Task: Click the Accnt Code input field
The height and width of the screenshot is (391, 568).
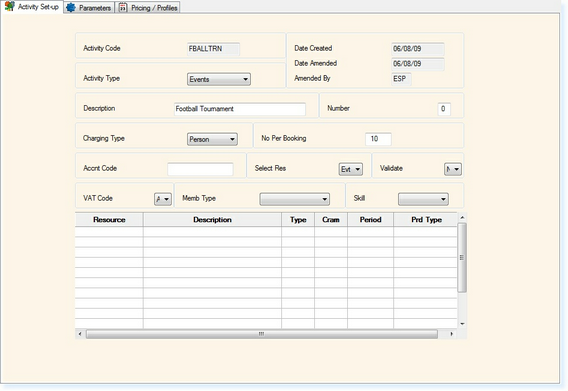Action: [200, 169]
